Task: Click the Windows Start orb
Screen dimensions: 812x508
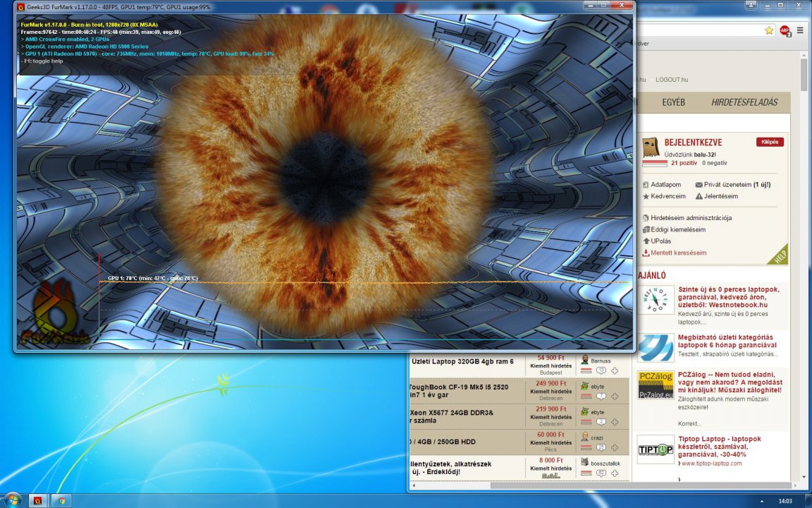Action: [13, 501]
